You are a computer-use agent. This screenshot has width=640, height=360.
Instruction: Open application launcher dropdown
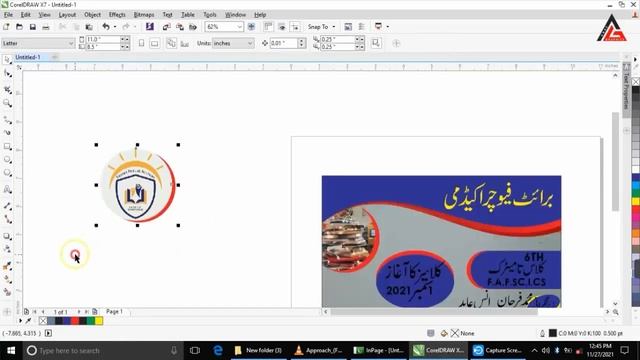point(387,27)
